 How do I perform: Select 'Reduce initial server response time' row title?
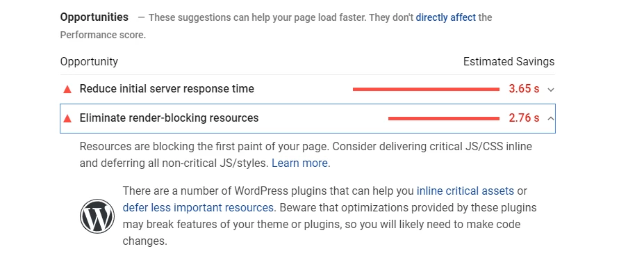coord(167,89)
